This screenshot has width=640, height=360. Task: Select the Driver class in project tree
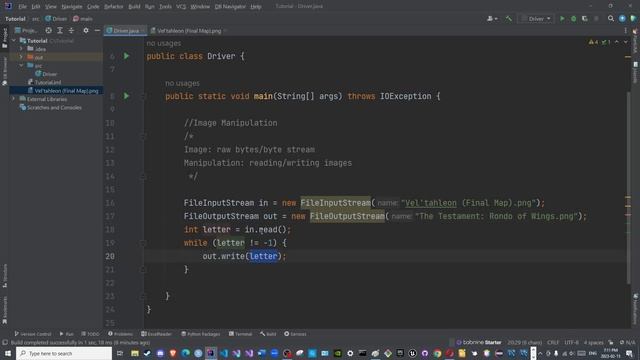pyautogui.click(x=46, y=74)
